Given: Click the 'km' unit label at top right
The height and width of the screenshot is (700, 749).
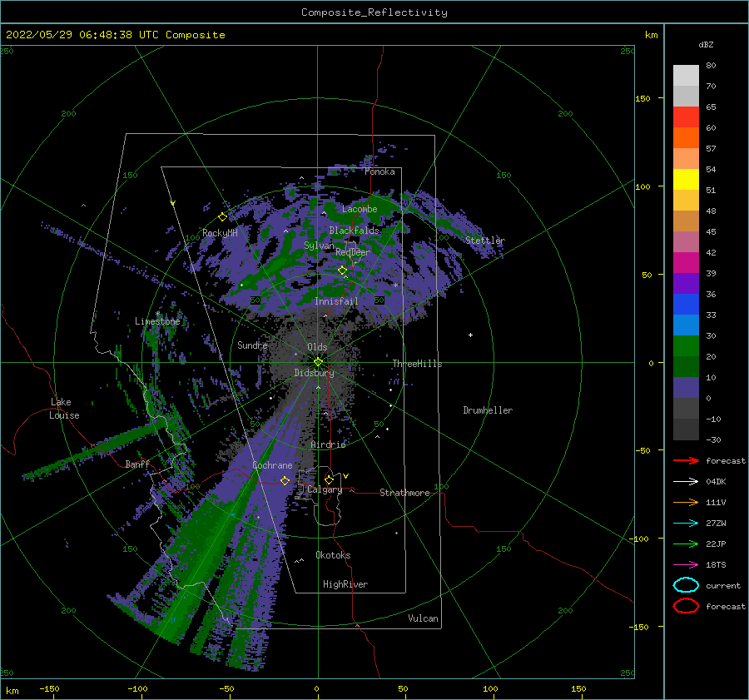Looking at the screenshot, I should [x=651, y=35].
